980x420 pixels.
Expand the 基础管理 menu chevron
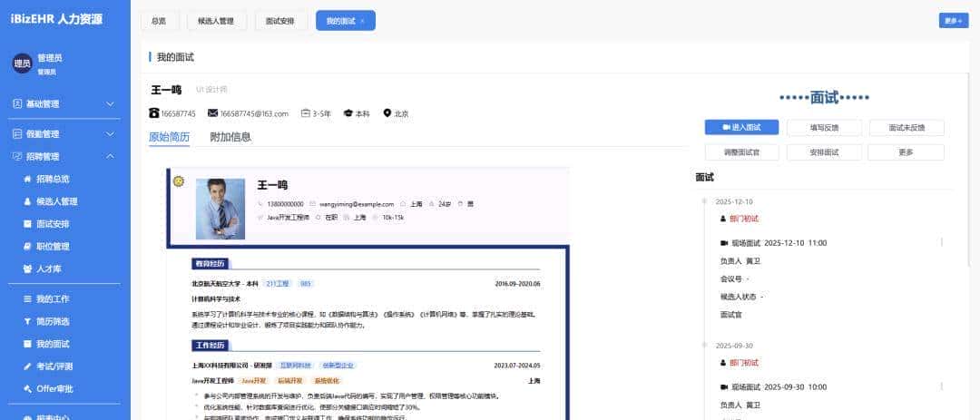tap(110, 103)
